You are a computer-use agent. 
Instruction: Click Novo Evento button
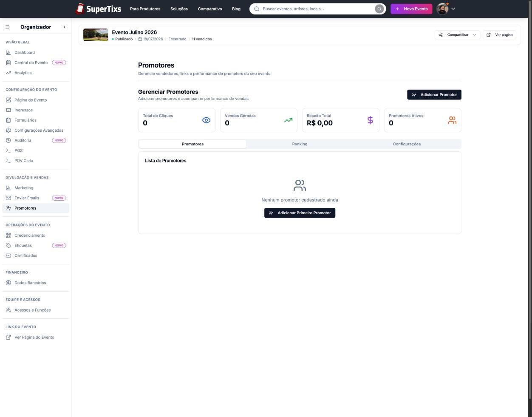(x=411, y=9)
